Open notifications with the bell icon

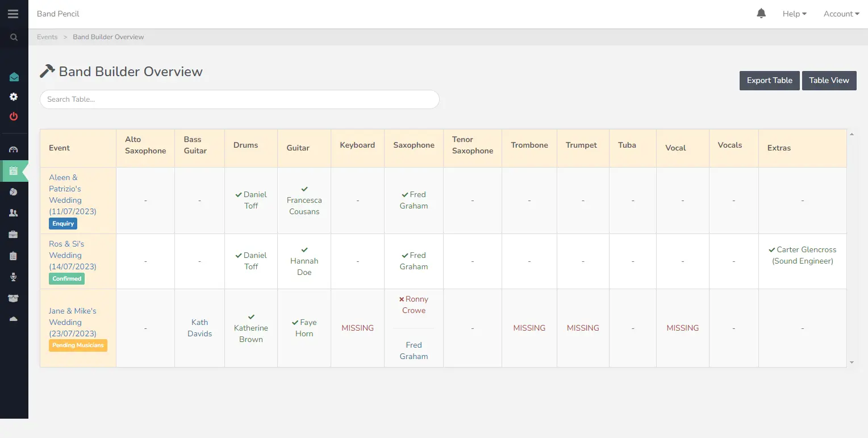pyautogui.click(x=762, y=14)
